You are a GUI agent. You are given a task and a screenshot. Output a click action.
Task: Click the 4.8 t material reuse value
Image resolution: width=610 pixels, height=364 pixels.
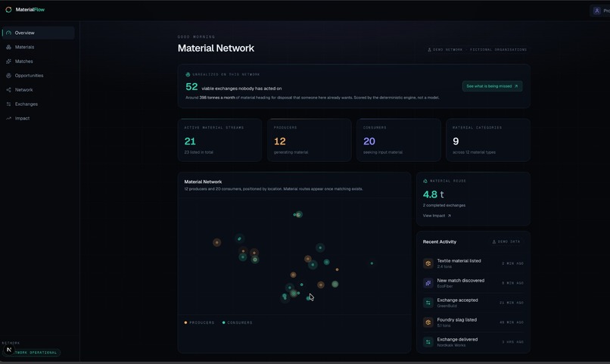pyautogui.click(x=434, y=194)
